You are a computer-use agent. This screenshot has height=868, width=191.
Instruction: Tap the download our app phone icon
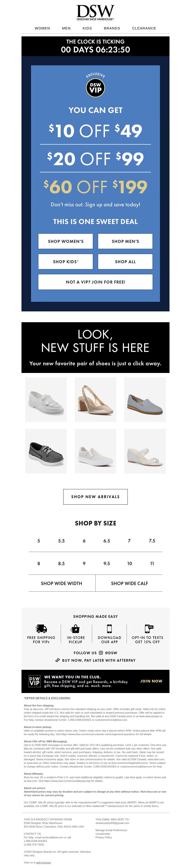(109, 629)
